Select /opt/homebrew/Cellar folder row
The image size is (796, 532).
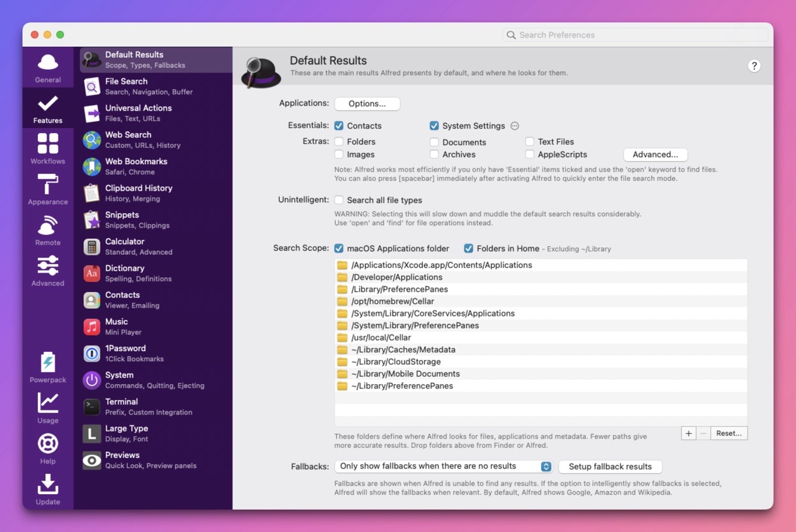[540, 301]
